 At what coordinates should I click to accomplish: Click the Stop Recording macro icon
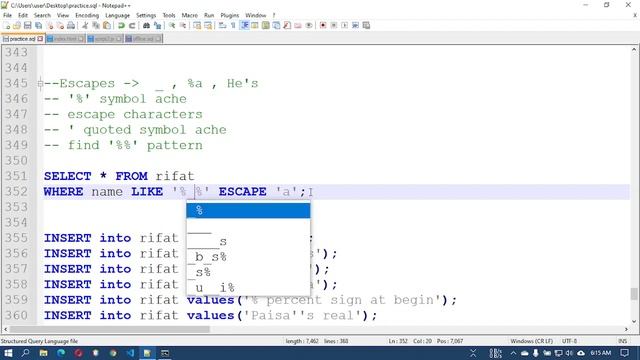(334, 25)
